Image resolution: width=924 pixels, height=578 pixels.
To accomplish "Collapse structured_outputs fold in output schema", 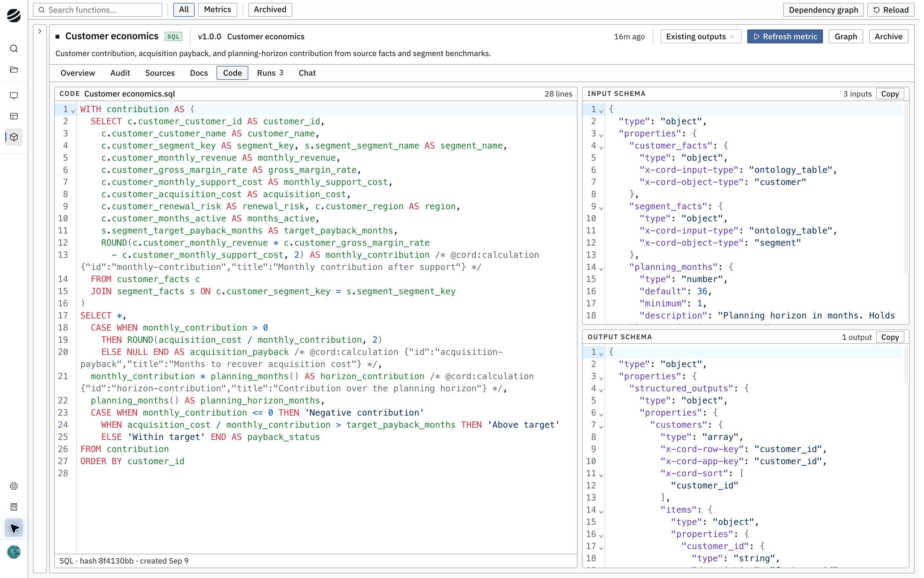I will [601, 390].
